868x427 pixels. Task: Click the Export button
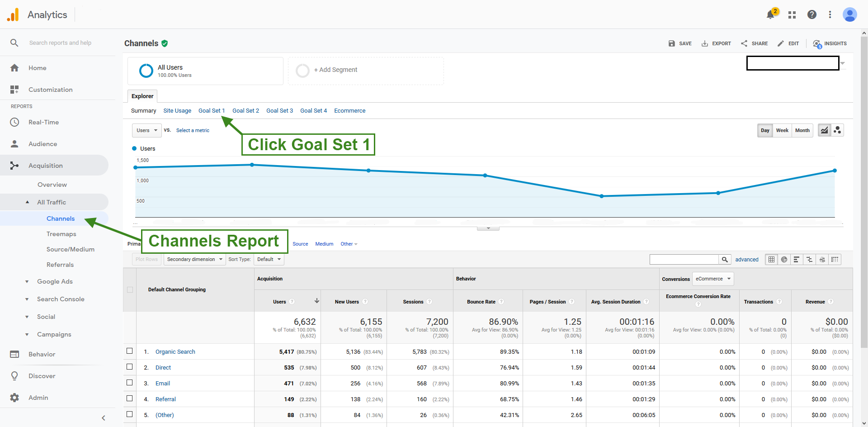tap(716, 43)
